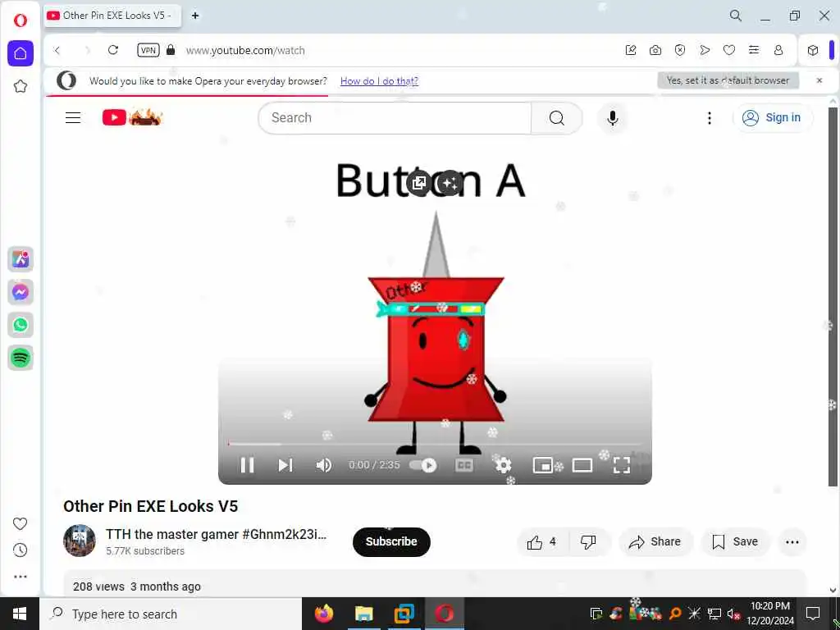Open History clock icon in sidebar

click(20, 550)
